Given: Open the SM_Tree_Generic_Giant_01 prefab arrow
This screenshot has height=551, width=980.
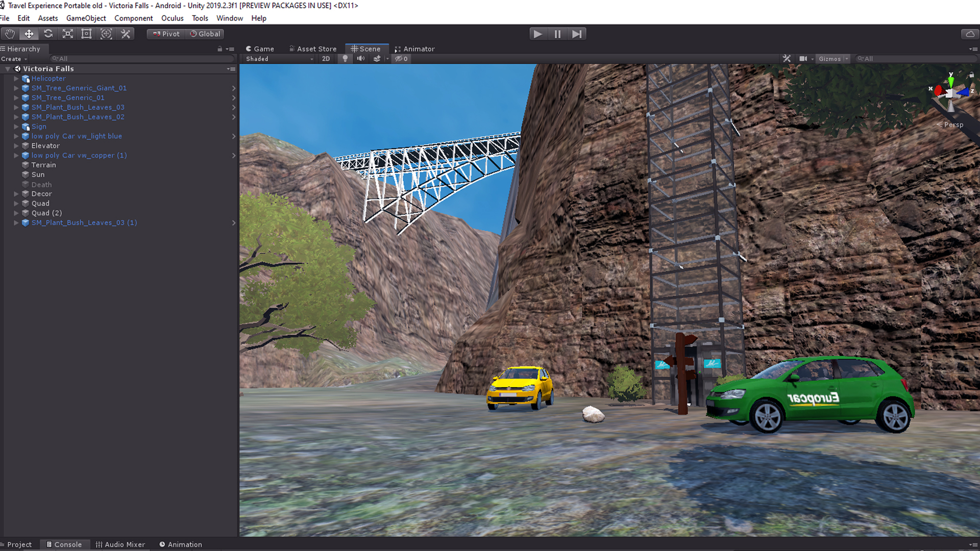Looking at the screenshot, I should click(234, 88).
